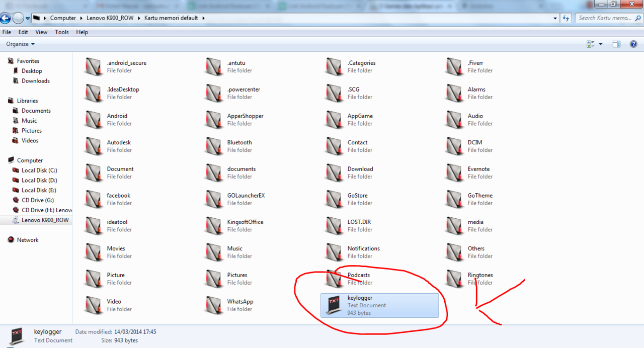
Task: Select the facebook folder icon
Action: pyautogui.click(x=94, y=199)
